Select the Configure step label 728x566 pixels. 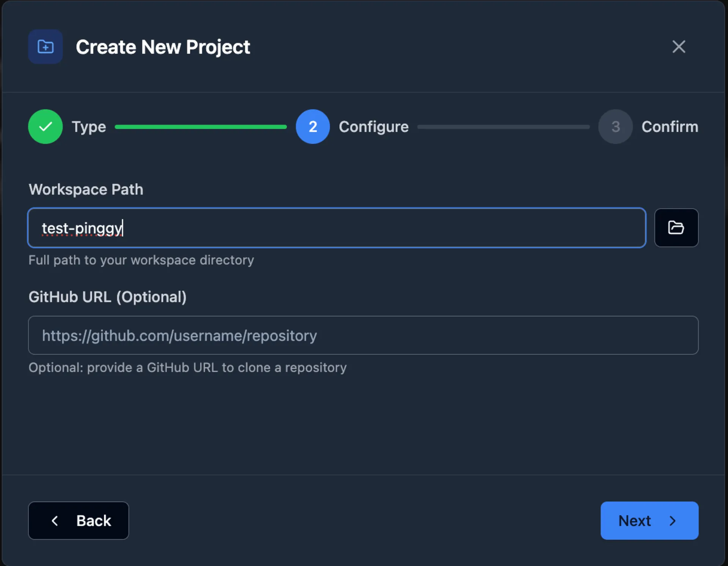pos(373,127)
